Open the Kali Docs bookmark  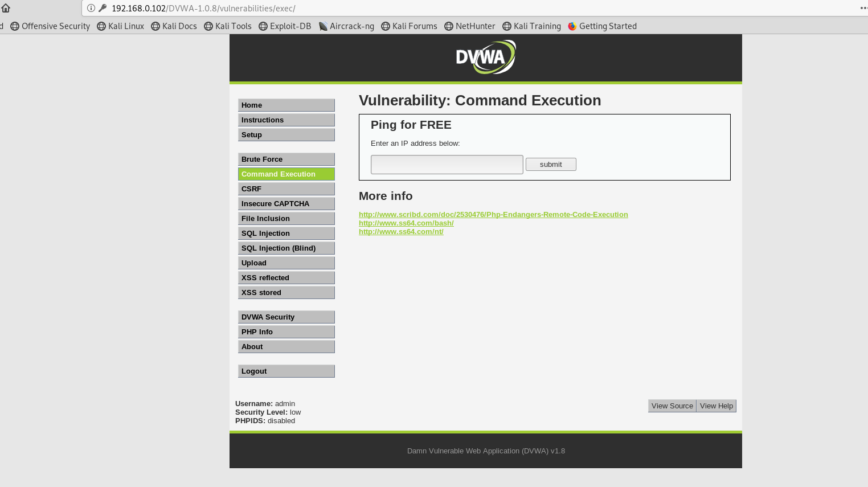(x=174, y=26)
